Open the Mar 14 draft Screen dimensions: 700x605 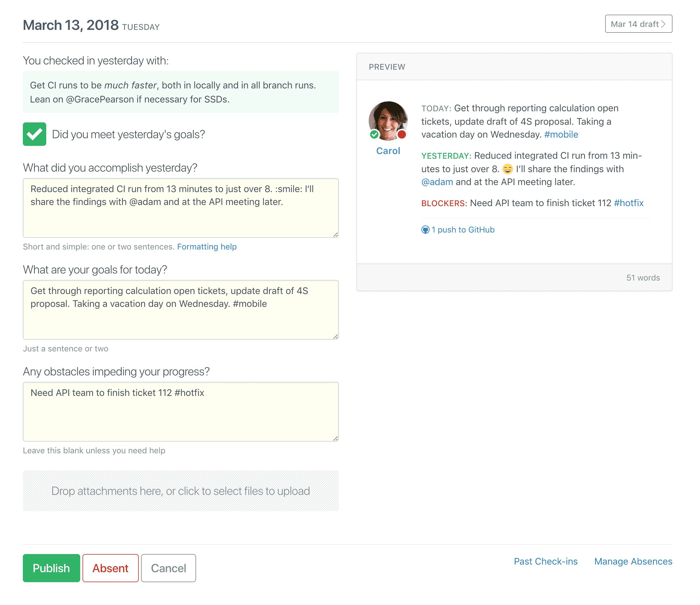click(639, 24)
